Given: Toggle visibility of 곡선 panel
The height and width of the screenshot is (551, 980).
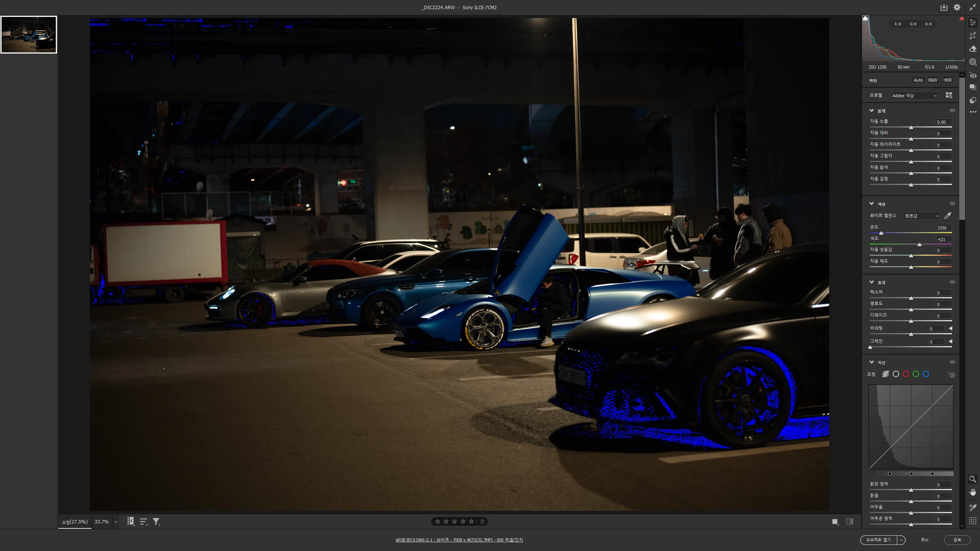Looking at the screenshot, I should [952, 362].
